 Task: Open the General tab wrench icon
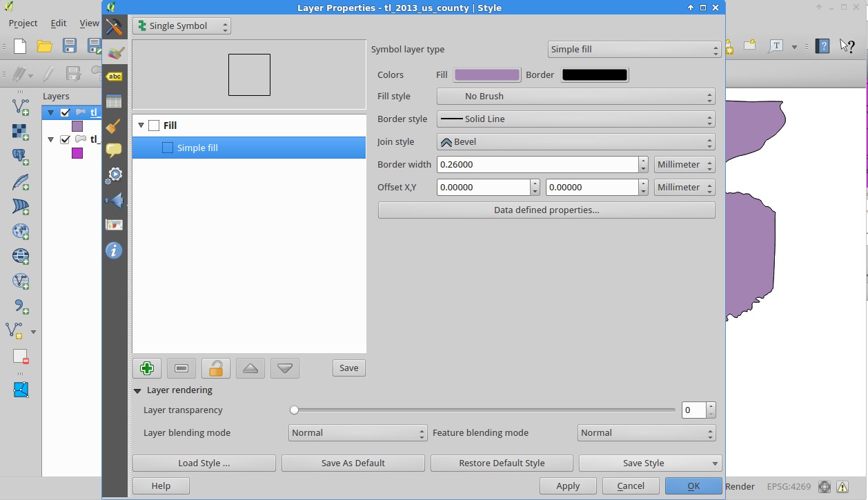coord(115,27)
